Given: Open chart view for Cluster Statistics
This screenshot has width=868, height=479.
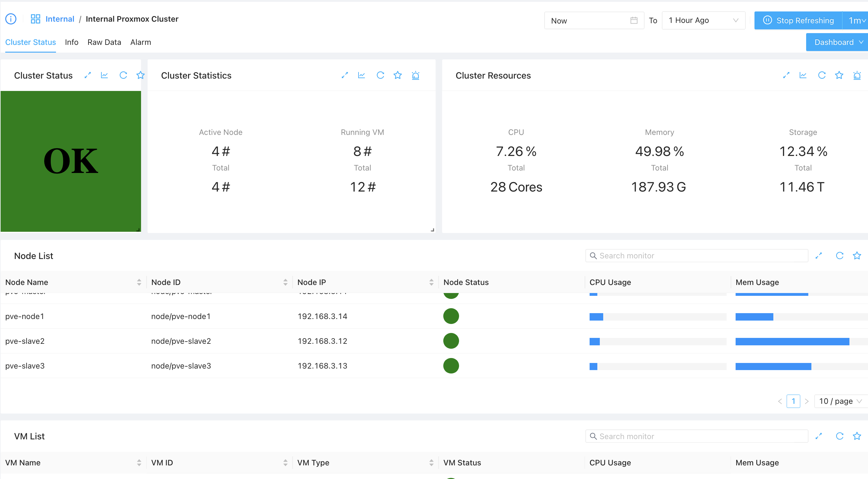Looking at the screenshot, I should click(x=362, y=75).
